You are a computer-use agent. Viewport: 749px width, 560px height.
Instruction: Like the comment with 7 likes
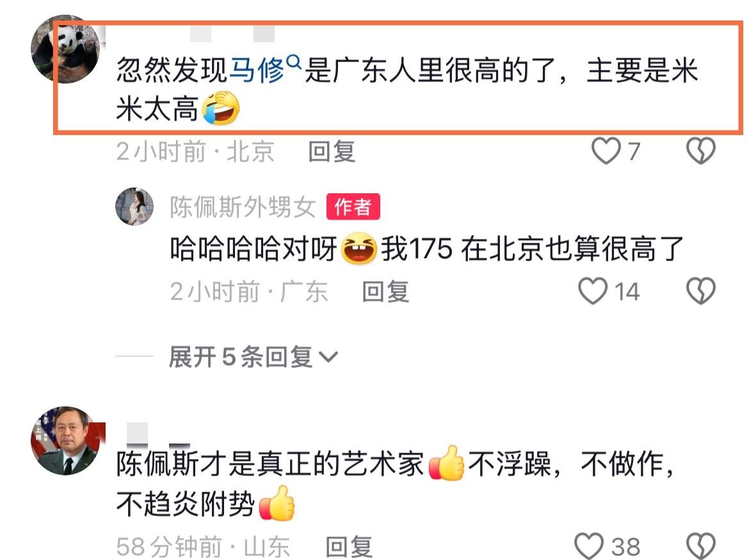click(606, 151)
